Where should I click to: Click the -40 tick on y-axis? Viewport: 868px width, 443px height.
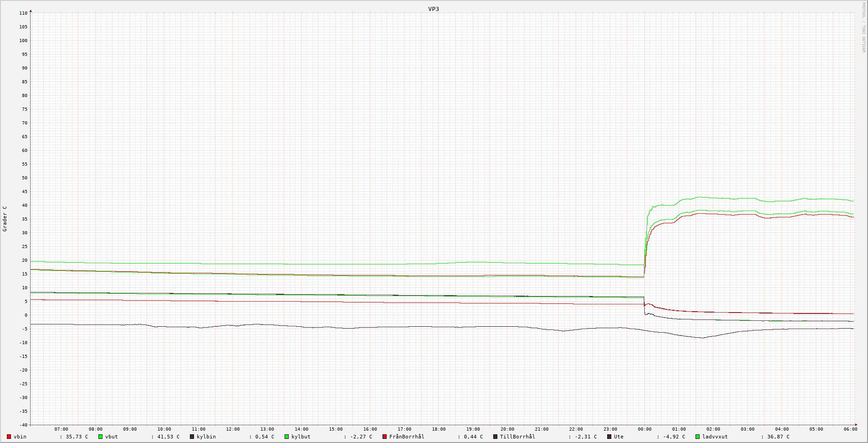pyautogui.click(x=23, y=425)
